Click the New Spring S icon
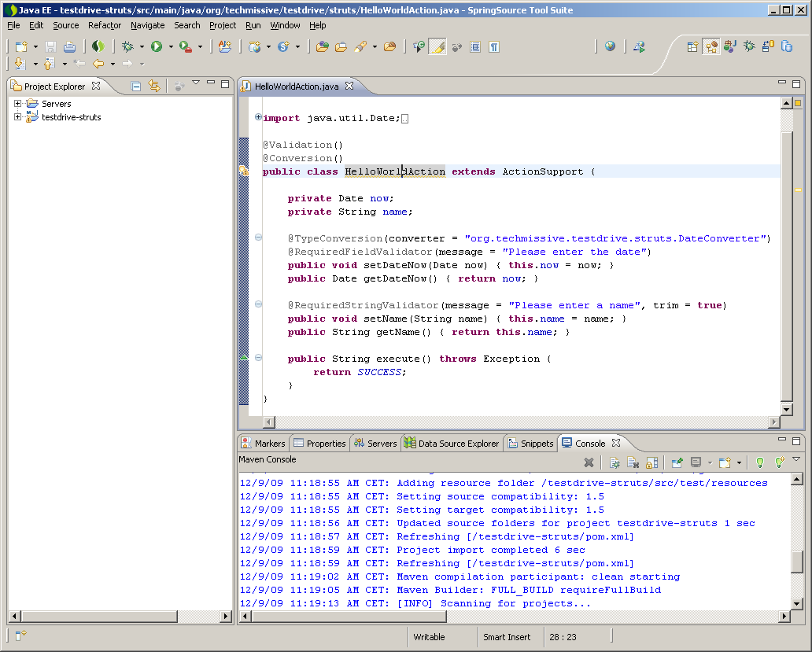This screenshot has height=652, width=812. click(283, 47)
